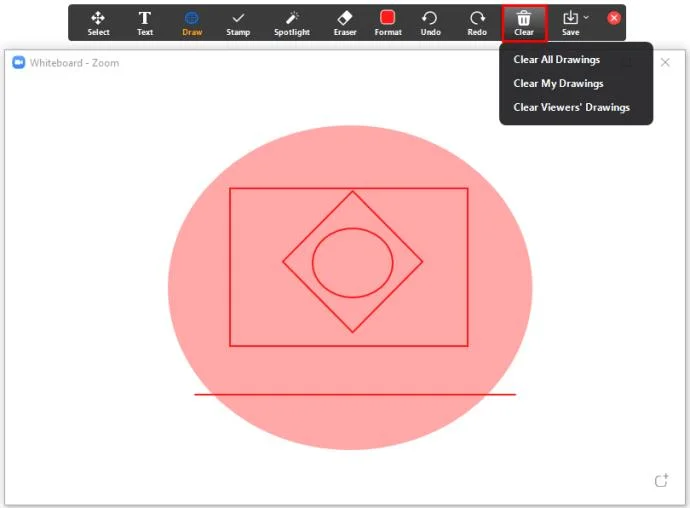Expand the Save dropdown arrow

pyautogui.click(x=586, y=18)
